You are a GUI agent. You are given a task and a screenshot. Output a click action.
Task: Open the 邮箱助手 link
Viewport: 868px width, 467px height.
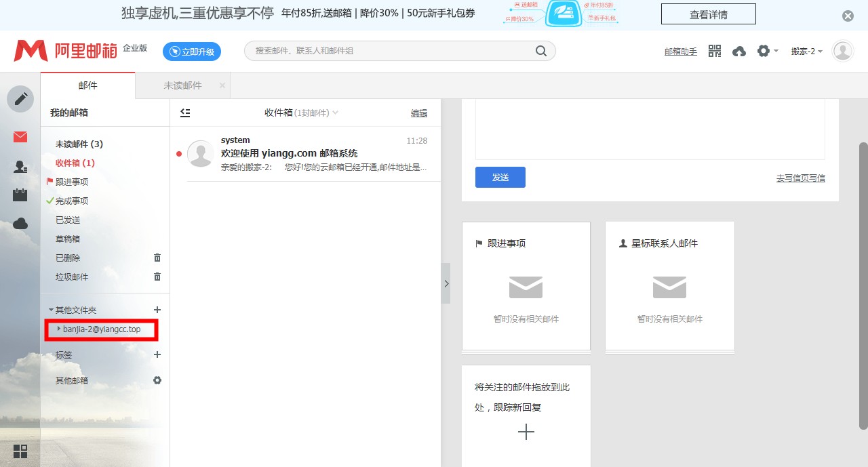pos(681,52)
